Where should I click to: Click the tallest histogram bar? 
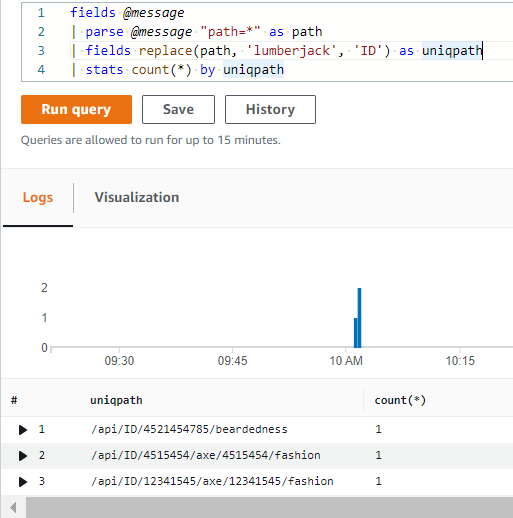coord(359,318)
